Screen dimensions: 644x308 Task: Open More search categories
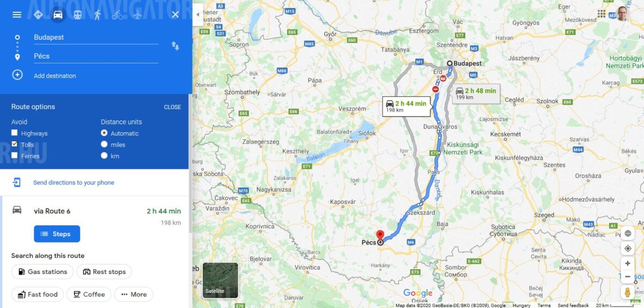(134, 294)
